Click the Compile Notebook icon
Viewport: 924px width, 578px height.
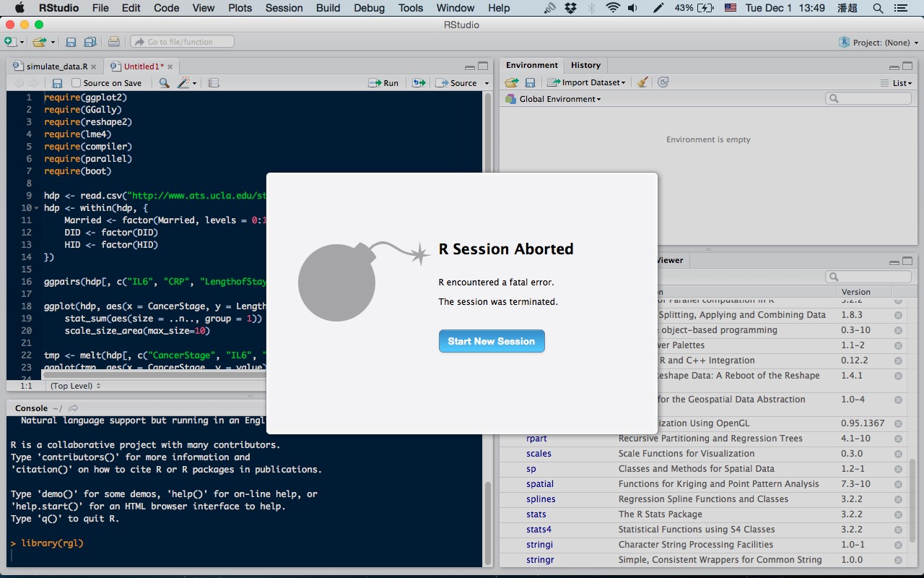214,83
